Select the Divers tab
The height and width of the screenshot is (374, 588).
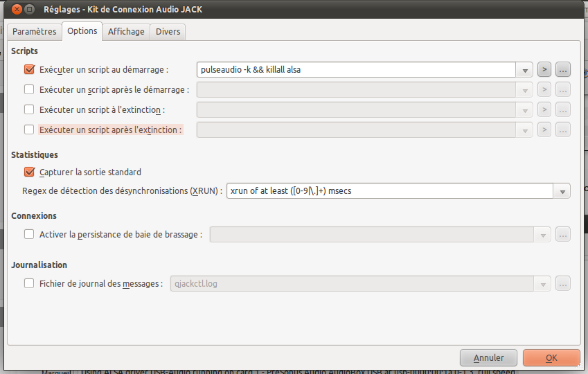[x=168, y=32]
